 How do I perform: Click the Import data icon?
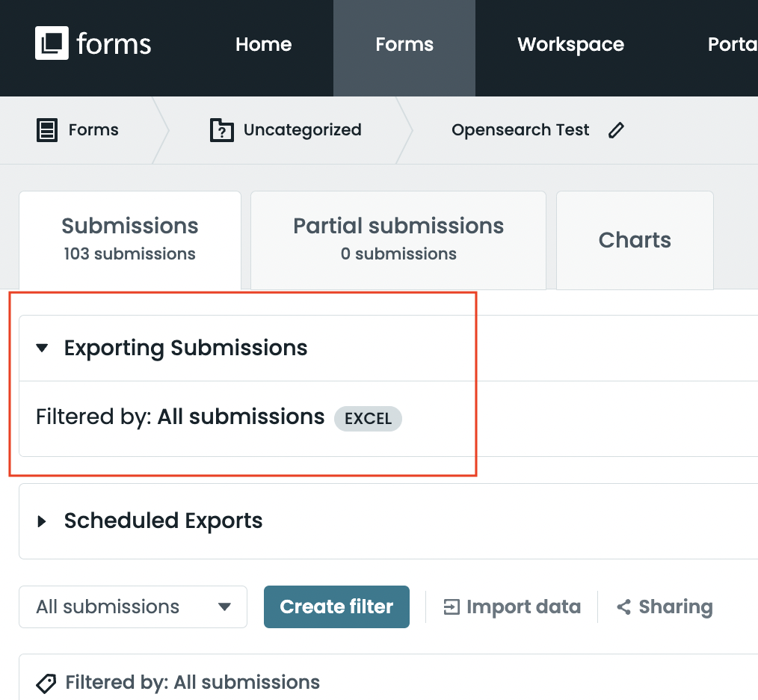452,607
